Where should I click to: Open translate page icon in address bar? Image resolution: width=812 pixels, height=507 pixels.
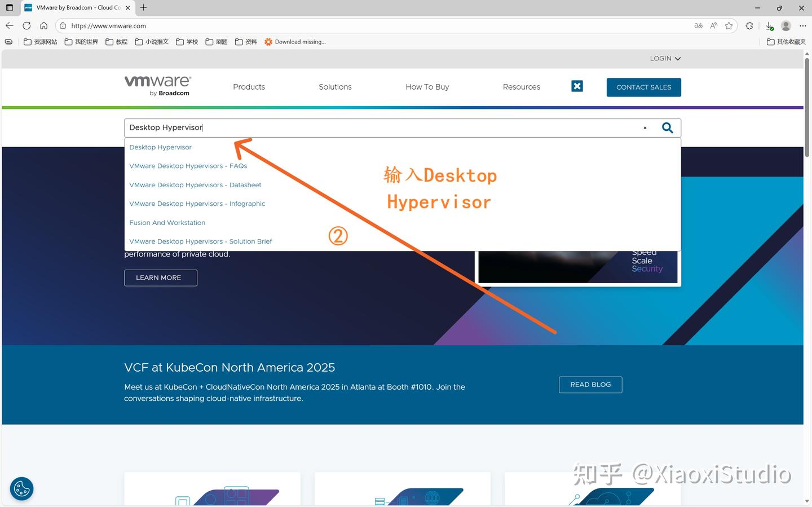[698, 25]
